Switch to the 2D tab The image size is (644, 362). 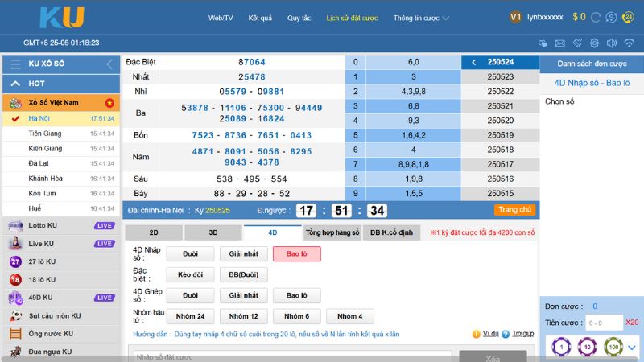[154, 232]
